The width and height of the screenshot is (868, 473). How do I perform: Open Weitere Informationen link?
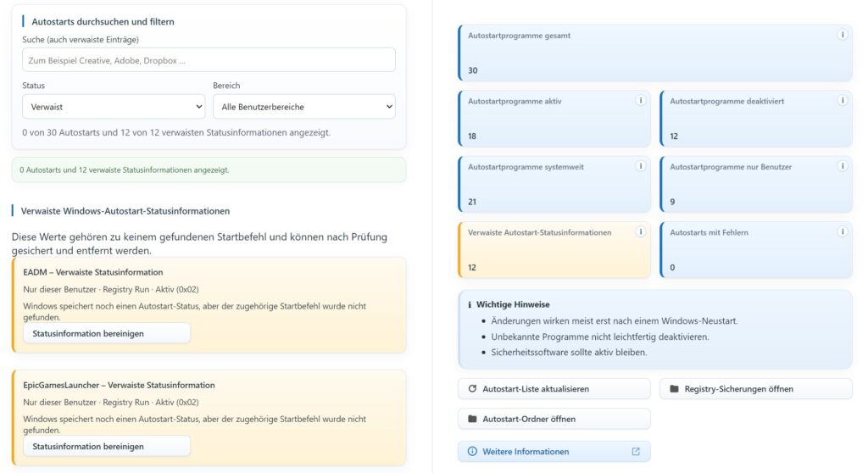coord(554,452)
